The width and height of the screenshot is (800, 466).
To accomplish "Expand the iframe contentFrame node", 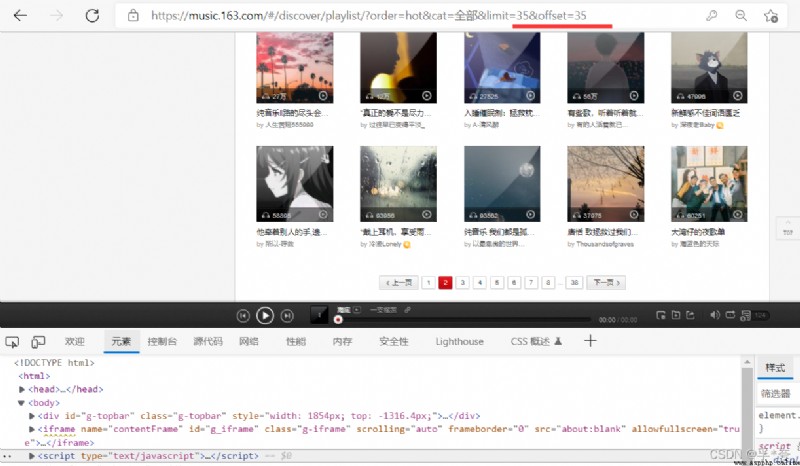I will [32, 429].
